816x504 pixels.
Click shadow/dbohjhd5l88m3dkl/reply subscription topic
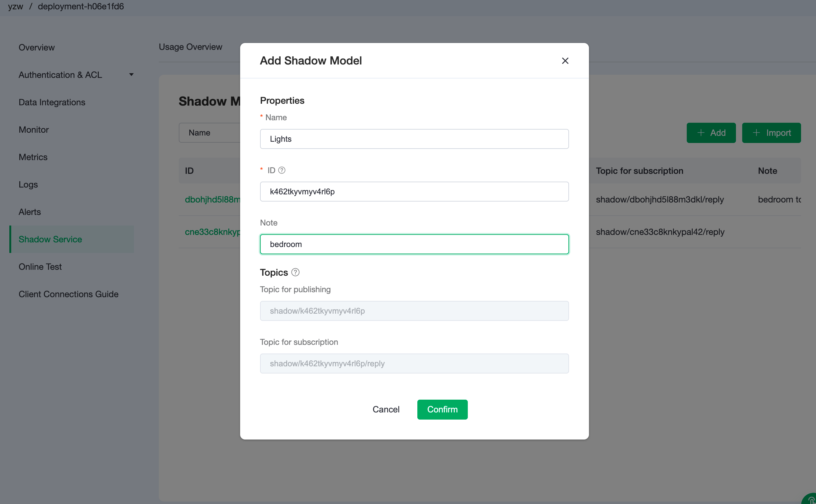click(660, 199)
